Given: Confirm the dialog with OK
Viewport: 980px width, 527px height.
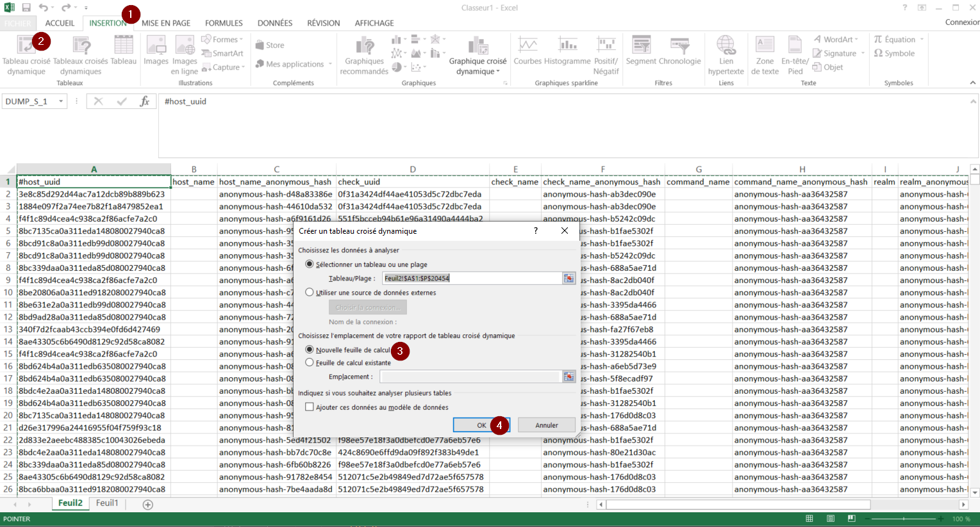Looking at the screenshot, I should (x=481, y=425).
